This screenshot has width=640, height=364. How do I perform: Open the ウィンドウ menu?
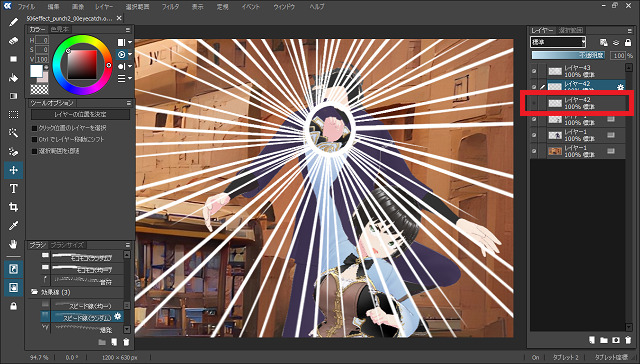tap(284, 7)
